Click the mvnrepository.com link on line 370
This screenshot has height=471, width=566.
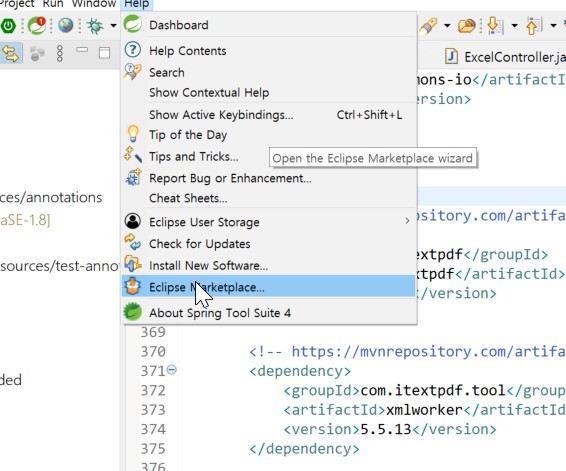click(428, 352)
